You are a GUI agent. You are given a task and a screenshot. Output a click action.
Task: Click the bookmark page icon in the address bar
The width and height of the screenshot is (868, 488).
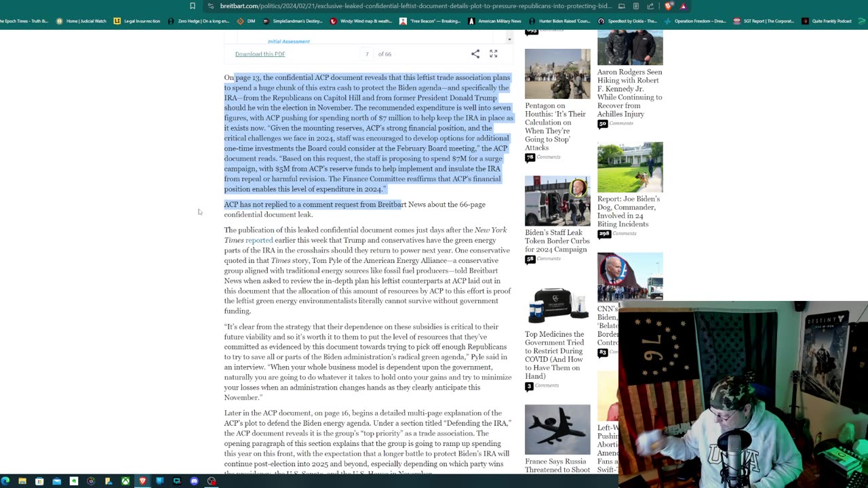point(193,6)
